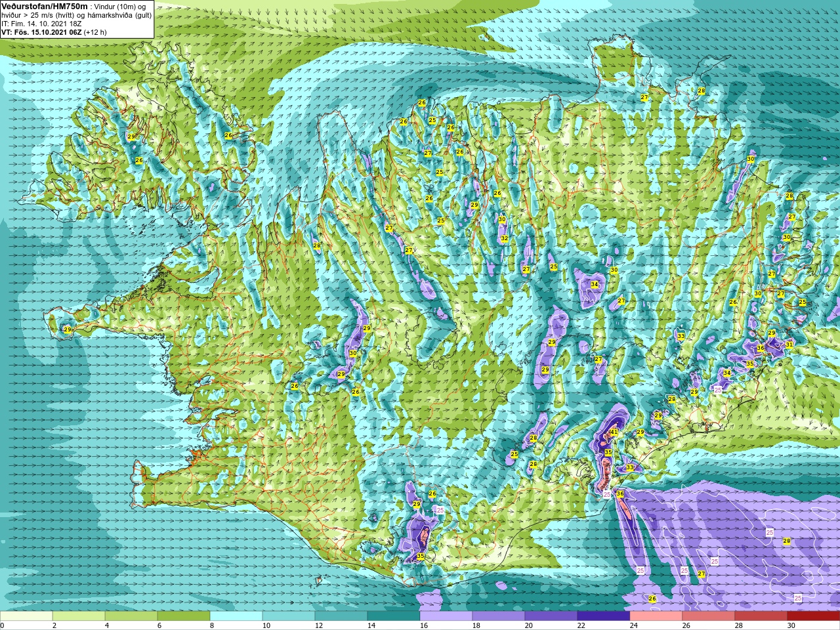Select the 16–18 m/s lavender legend swatch
840x630 pixels.
pos(446,616)
